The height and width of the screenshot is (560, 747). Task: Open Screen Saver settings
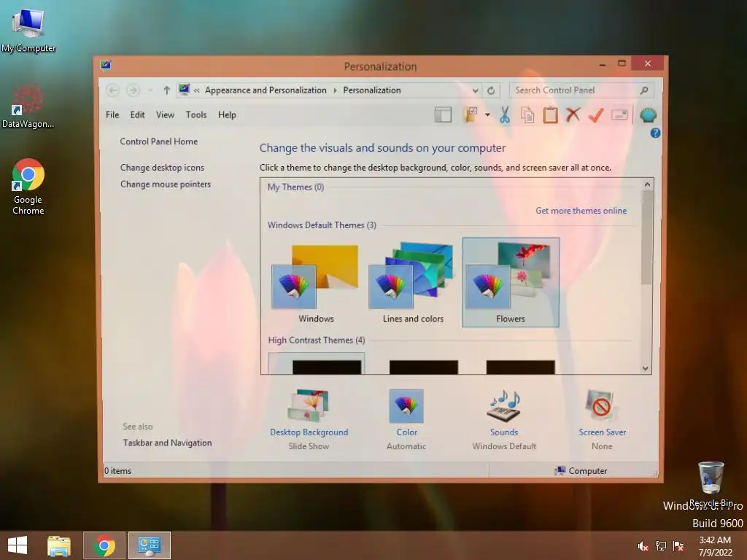(602, 419)
